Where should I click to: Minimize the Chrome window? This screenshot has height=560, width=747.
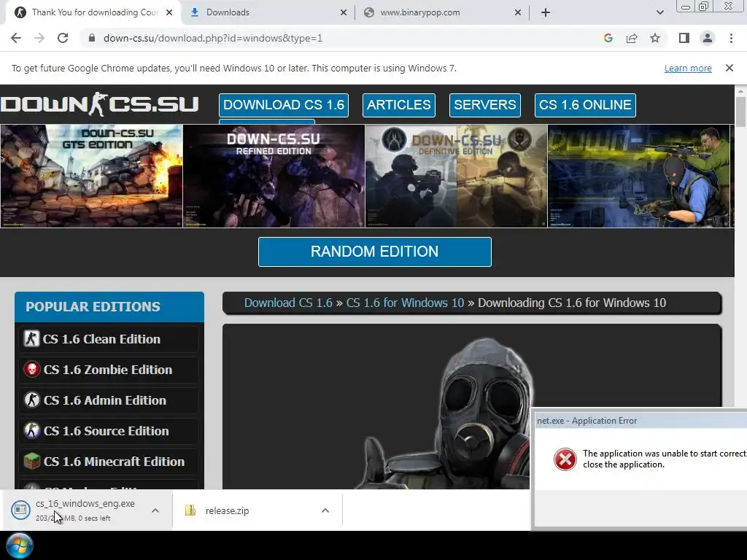686,7
